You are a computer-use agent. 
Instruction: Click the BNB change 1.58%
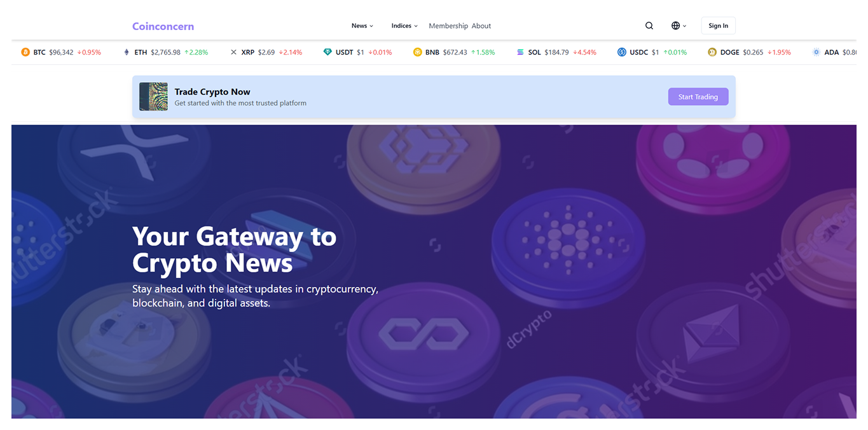tap(483, 52)
